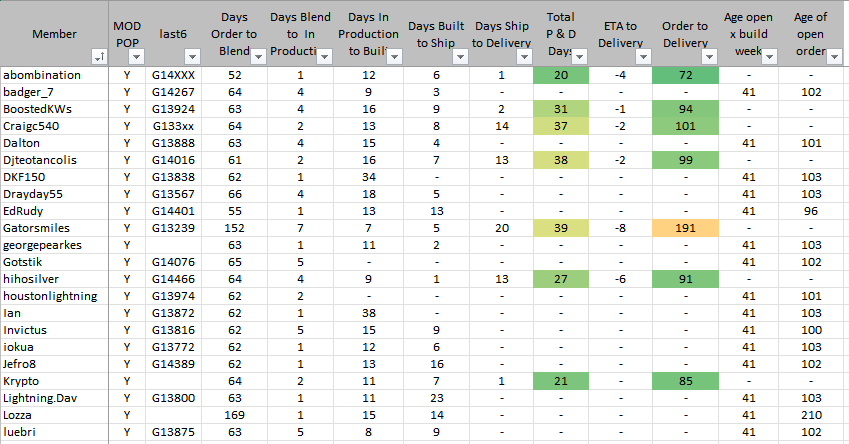Select the G13924 cell for BoostedKWs

172,109
